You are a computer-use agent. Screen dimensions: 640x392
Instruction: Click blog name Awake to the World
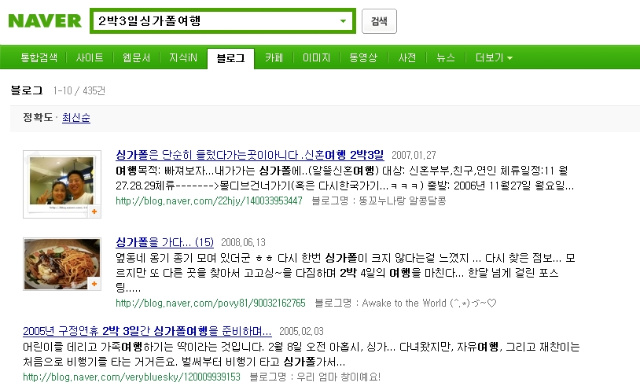pos(429,303)
